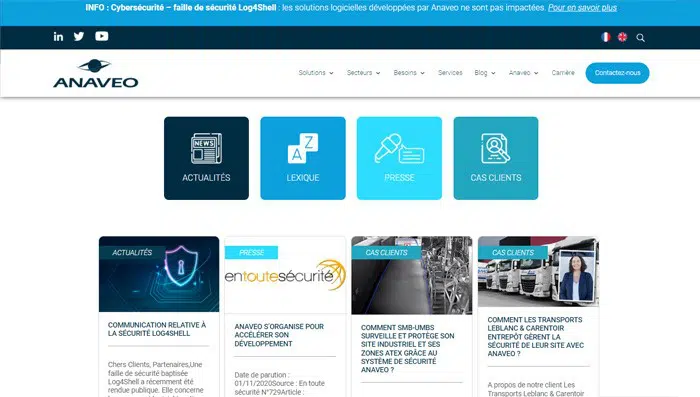Click Cas Clients tag on SMB-UMBS card
The height and width of the screenshot is (397, 700).
click(386, 252)
